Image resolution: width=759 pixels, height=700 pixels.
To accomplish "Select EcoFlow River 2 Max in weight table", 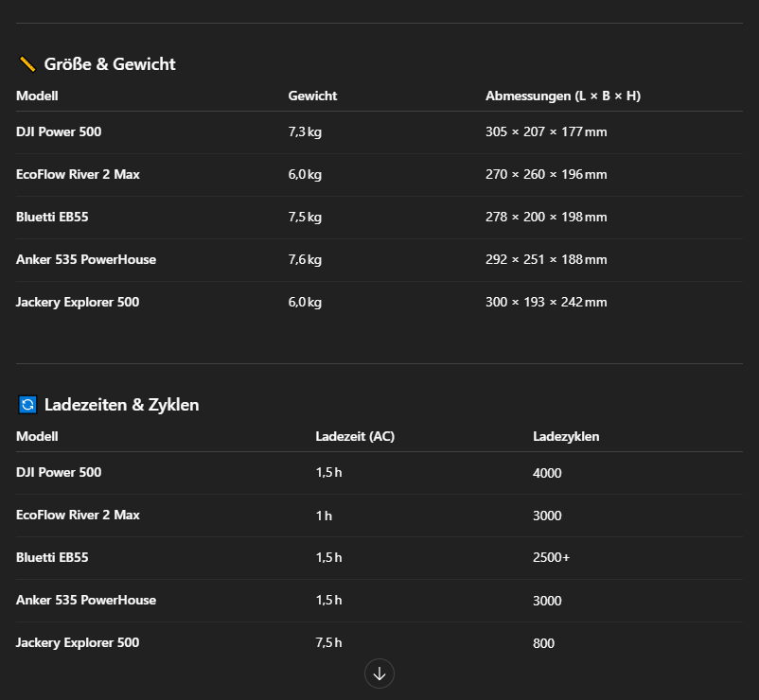I will (78, 174).
